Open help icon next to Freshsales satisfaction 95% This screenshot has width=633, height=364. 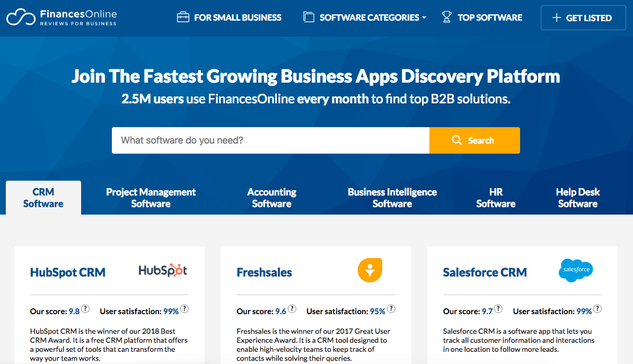[x=391, y=309]
